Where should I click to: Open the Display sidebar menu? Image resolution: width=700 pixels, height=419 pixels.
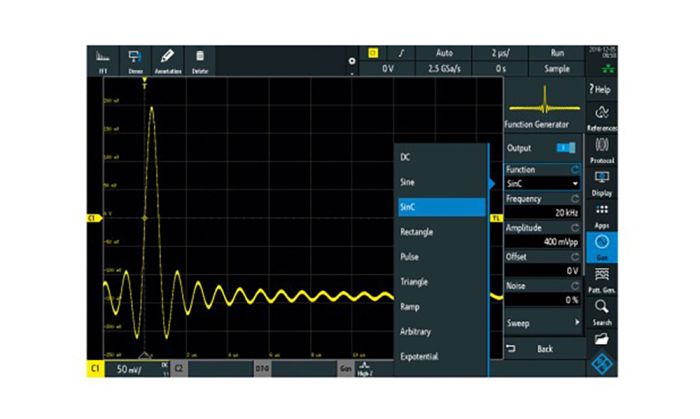601,183
